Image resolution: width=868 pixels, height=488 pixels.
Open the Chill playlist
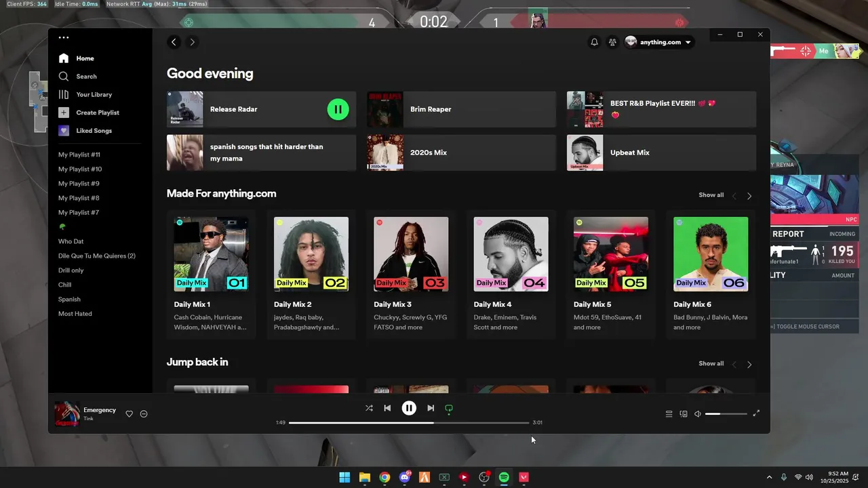64,285
